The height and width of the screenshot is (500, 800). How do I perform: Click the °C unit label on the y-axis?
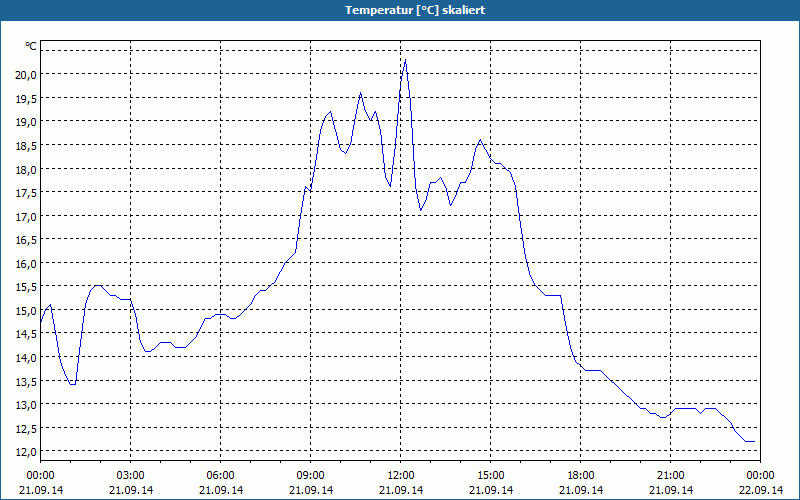(x=31, y=46)
